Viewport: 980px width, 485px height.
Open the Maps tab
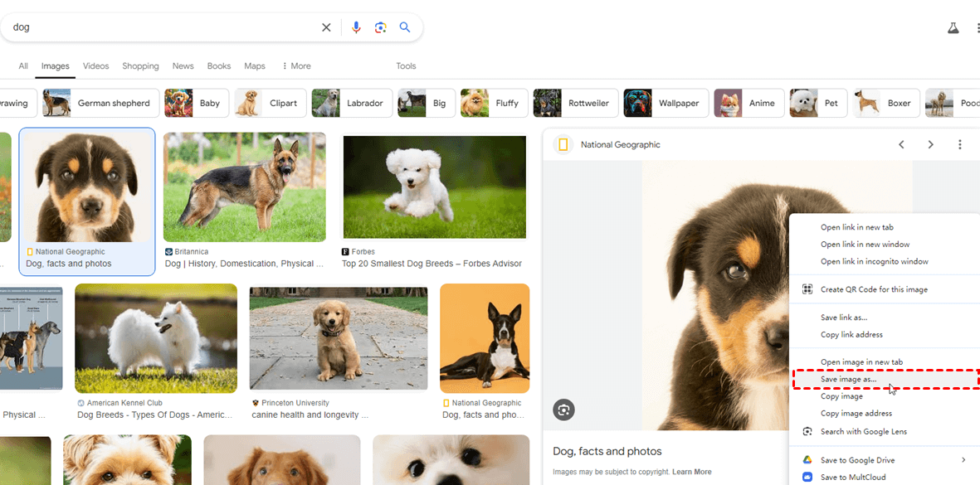[255, 66]
